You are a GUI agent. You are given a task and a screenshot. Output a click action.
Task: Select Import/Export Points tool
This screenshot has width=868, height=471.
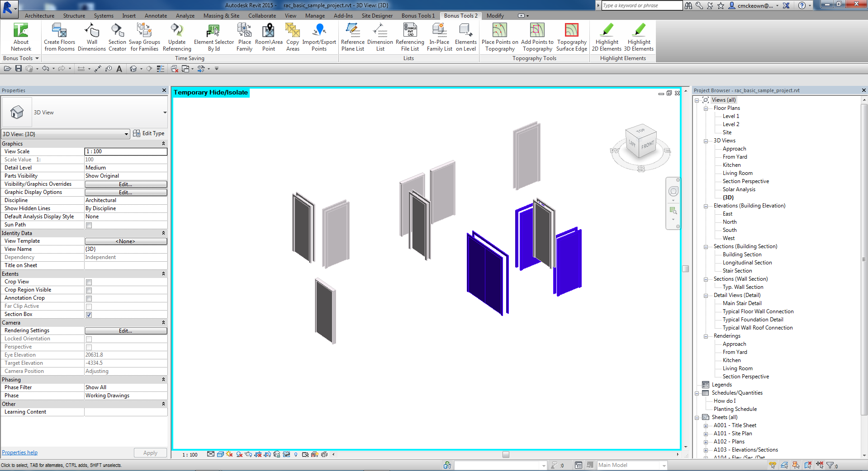click(x=319, y=36)
